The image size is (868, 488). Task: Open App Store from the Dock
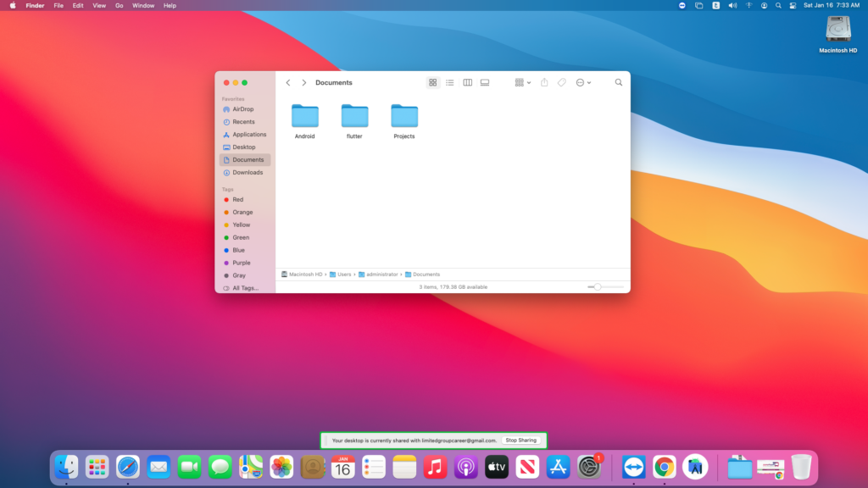click(558, 468)
